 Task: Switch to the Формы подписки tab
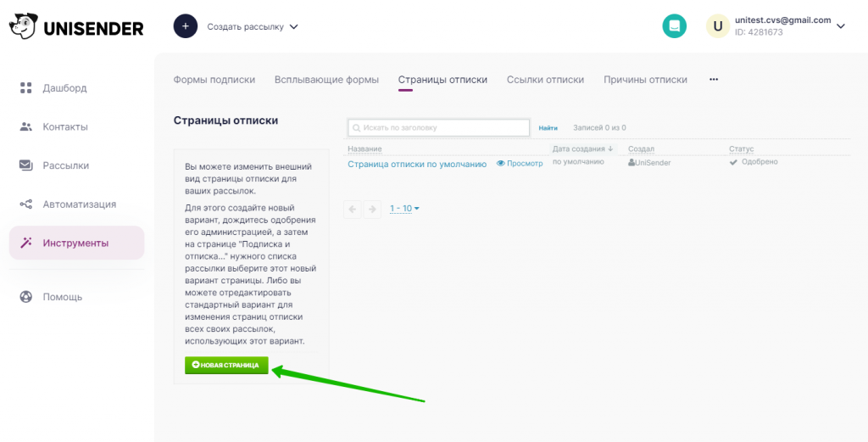pos(214,80)
